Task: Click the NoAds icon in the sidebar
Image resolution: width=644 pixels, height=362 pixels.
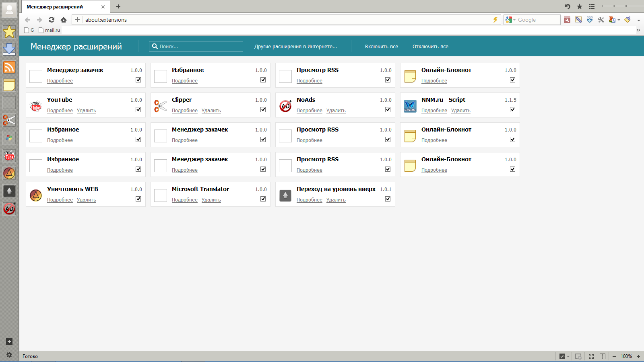Action: [9, 209]
